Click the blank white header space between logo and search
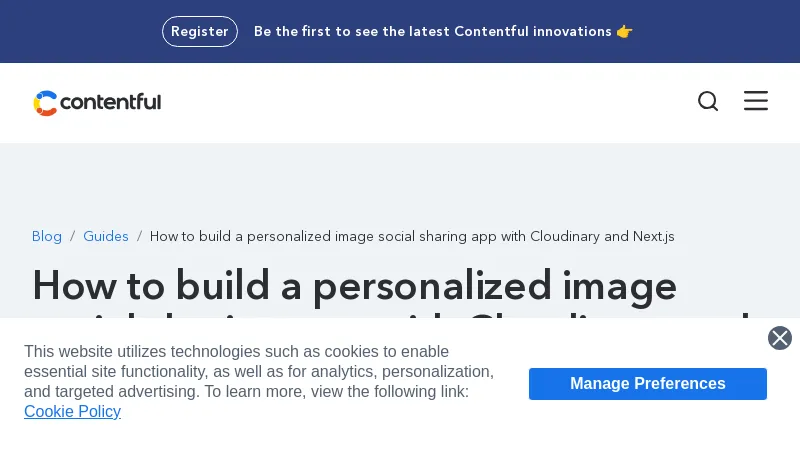 pos(420,102)
